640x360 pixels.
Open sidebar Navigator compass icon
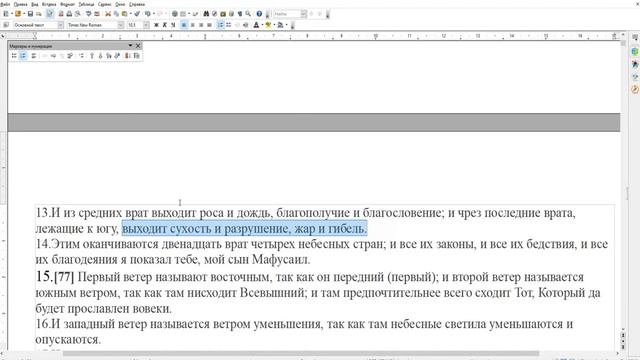[635, 89]
